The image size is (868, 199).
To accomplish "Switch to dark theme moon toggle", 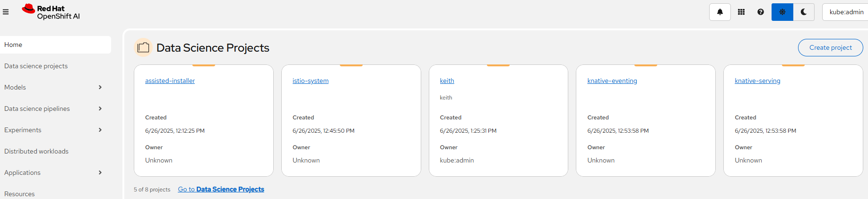I will pos(803,12).
